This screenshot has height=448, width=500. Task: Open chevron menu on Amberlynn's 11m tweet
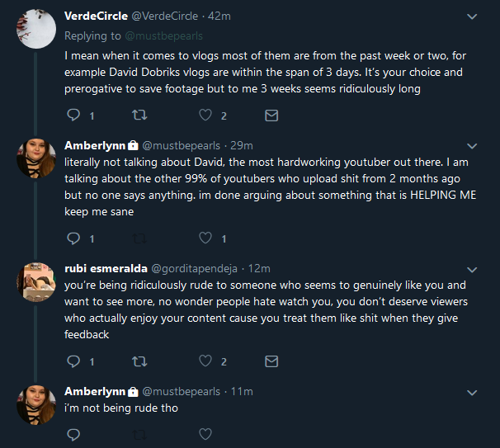pos(472,392)
